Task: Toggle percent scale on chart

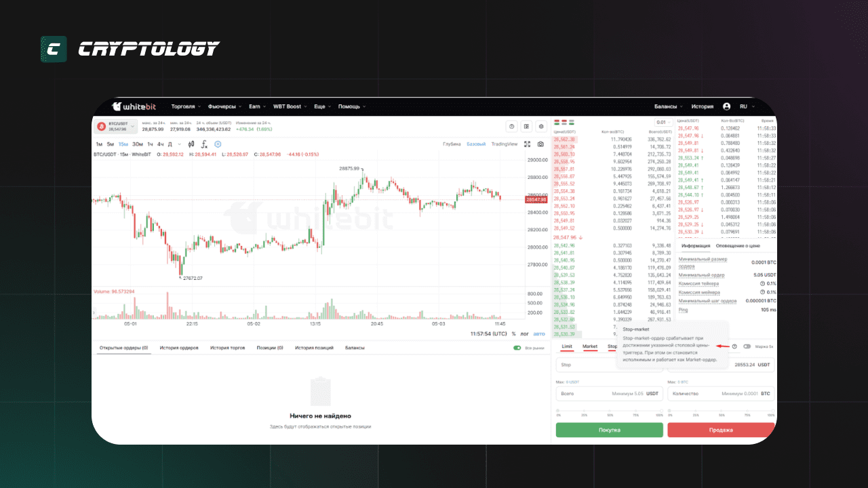Action: (x=513, y=333)
